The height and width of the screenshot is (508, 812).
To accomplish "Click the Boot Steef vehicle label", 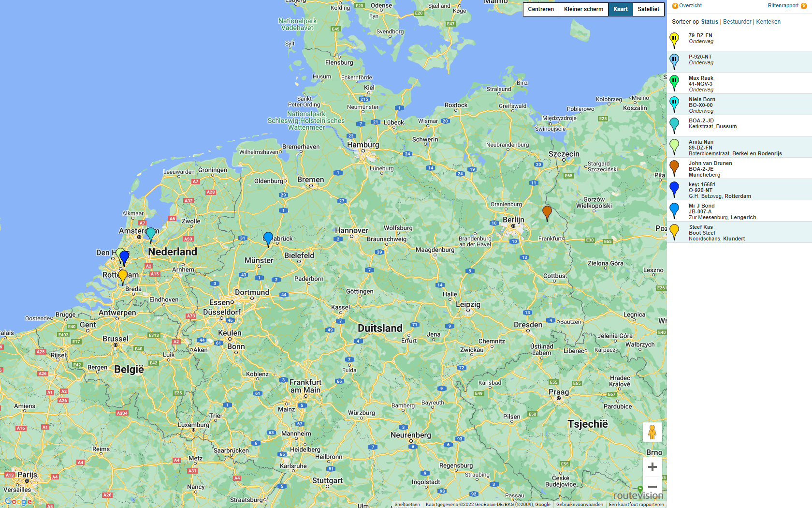I will pos(702,233).
